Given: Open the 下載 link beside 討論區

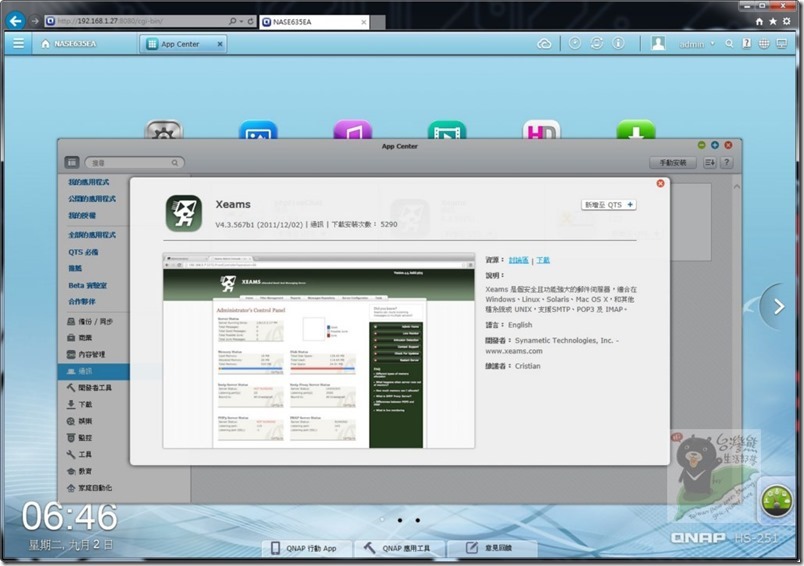Looking at the screenshot, I should [543, 260].
